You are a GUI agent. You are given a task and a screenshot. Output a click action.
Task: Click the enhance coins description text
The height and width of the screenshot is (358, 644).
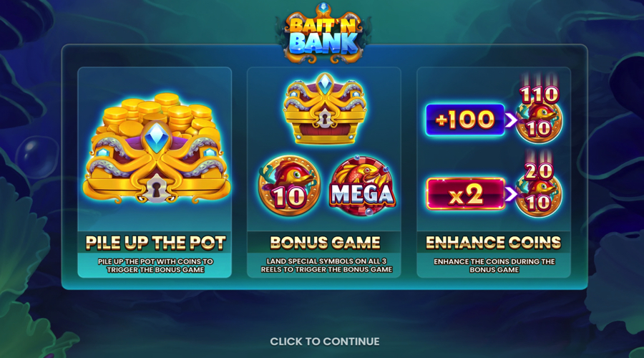pos(494,266)
